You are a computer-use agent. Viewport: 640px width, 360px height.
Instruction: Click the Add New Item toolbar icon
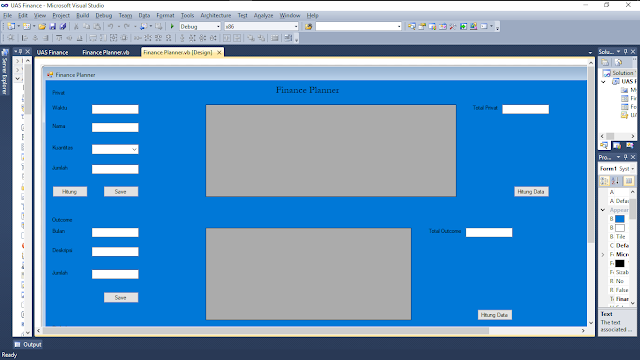[x=27, y=27]
